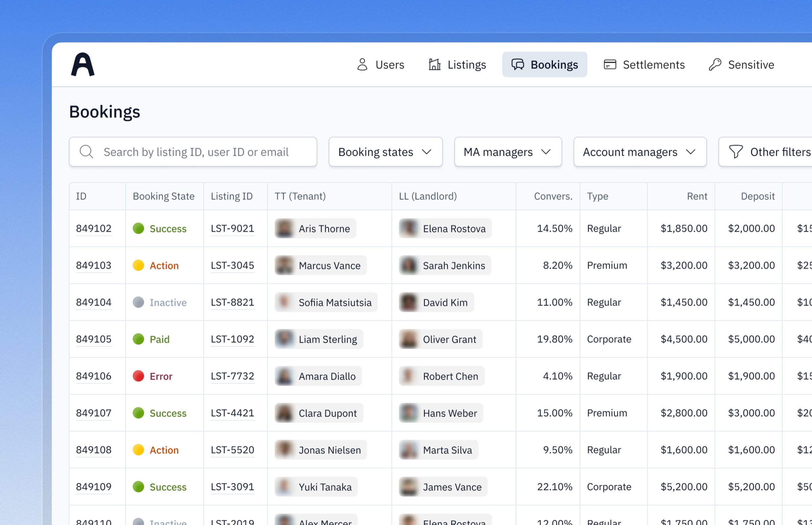Open booking ID 849105 link

(94, 339)
